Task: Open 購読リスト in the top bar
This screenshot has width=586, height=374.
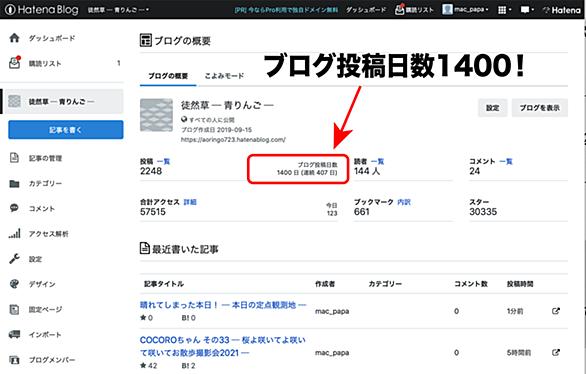Action: point(414,10)
